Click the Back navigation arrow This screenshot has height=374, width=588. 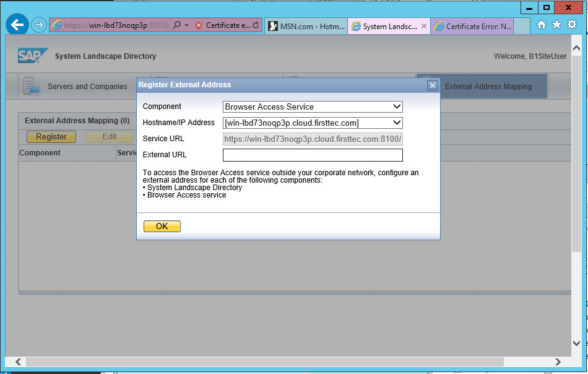click(17, 24)
